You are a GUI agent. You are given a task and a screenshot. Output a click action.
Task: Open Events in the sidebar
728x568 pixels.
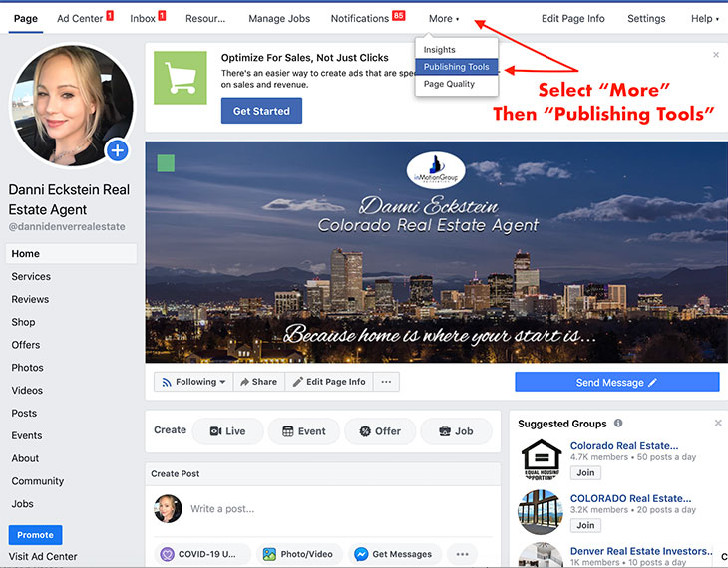(x=27, y=435)
